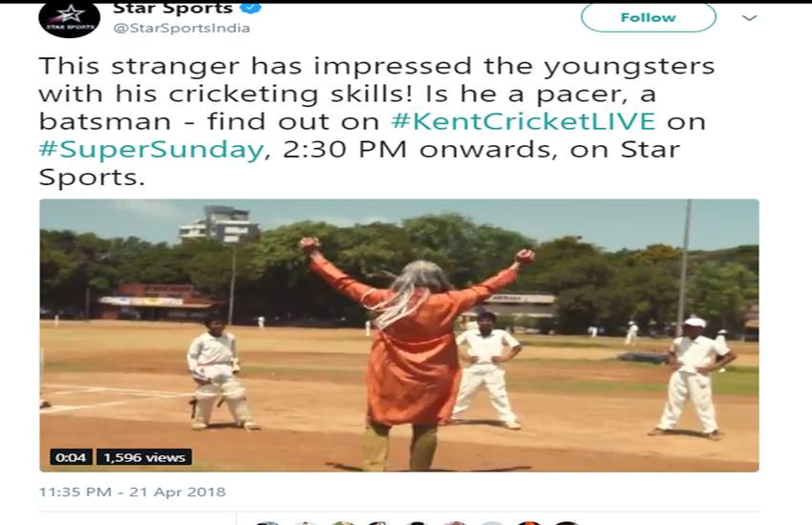Open the 11:35 PM tweet timestamp
Viewport: 812px width, 525px height.
pos(132,492)
